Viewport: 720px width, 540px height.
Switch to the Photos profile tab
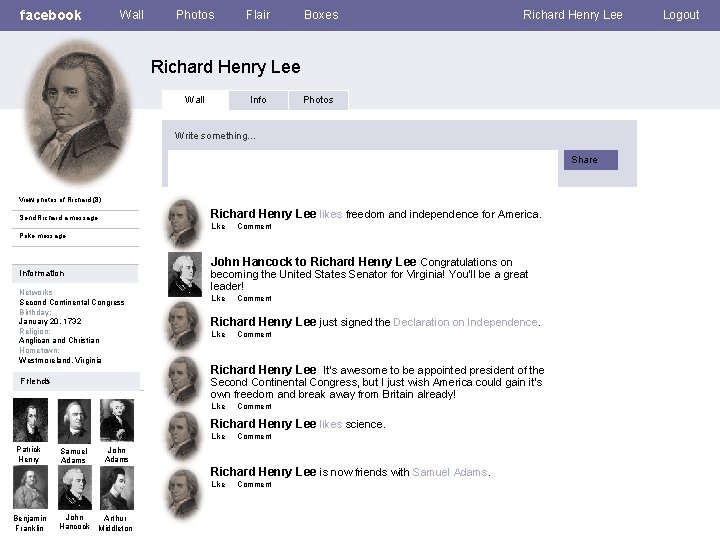pyautogui.click(x=318, y=100)
